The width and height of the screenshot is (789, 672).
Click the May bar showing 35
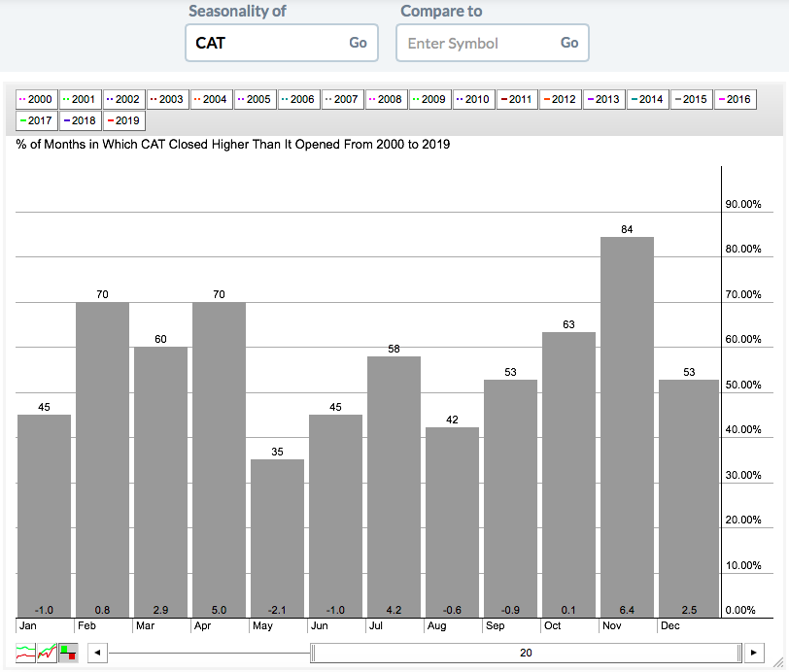pos(277,536)
